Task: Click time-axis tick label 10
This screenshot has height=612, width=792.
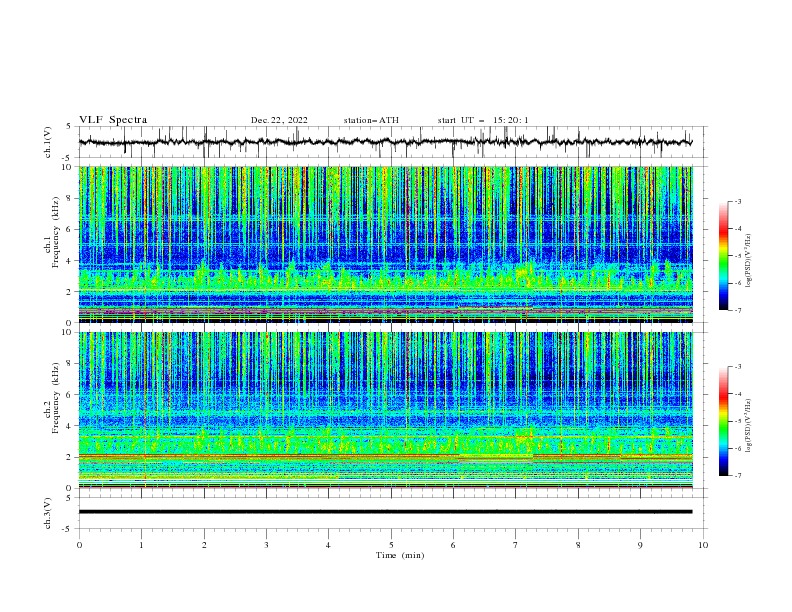Action: click(703, 545)
